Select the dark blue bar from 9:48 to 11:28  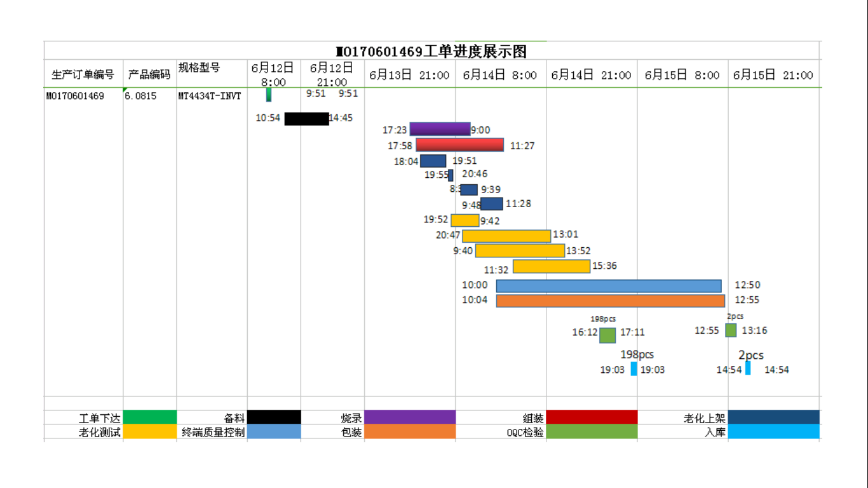(x=492, y=204)
